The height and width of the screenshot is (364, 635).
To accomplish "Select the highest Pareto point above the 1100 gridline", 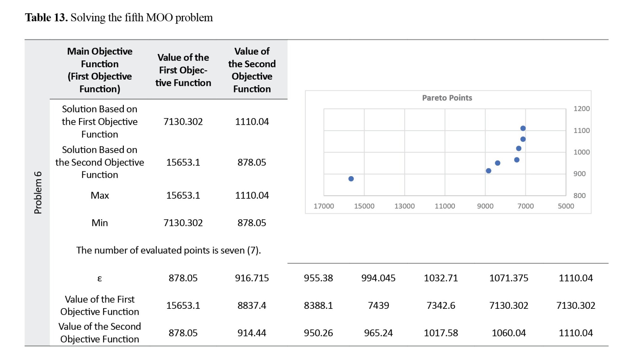I will [523, 128].
